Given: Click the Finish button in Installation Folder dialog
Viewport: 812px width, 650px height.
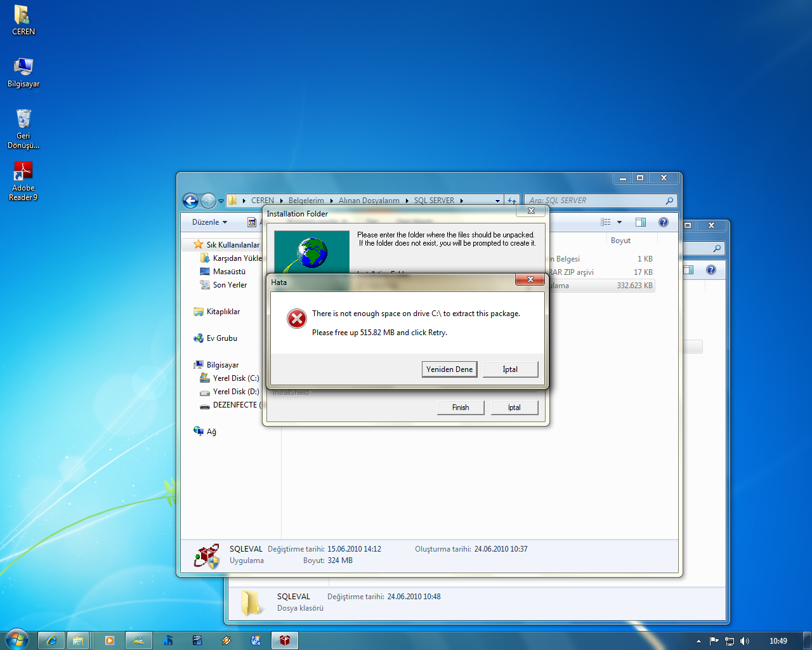Looking at the screenshot, I should (x=461, y=408).
